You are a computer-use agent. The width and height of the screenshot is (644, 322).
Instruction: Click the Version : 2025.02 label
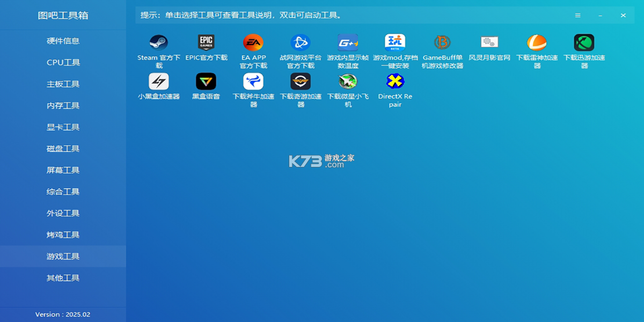[x=63, y=314]
